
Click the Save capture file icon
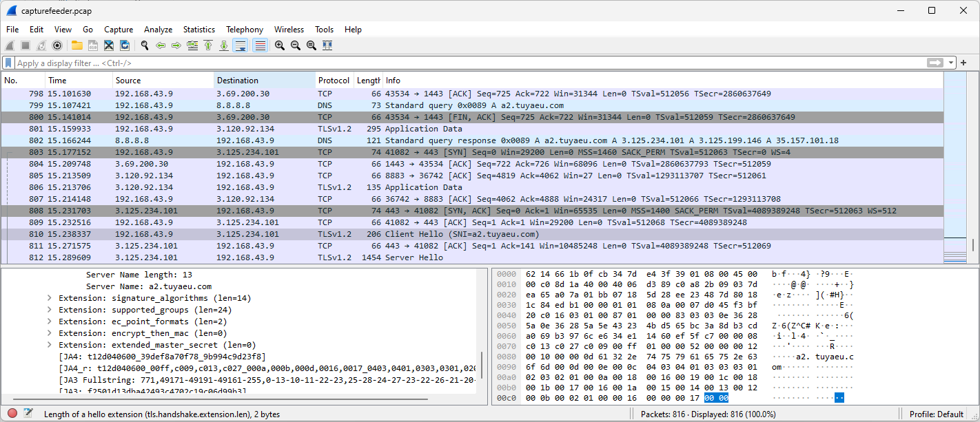[x=92, y=45]
